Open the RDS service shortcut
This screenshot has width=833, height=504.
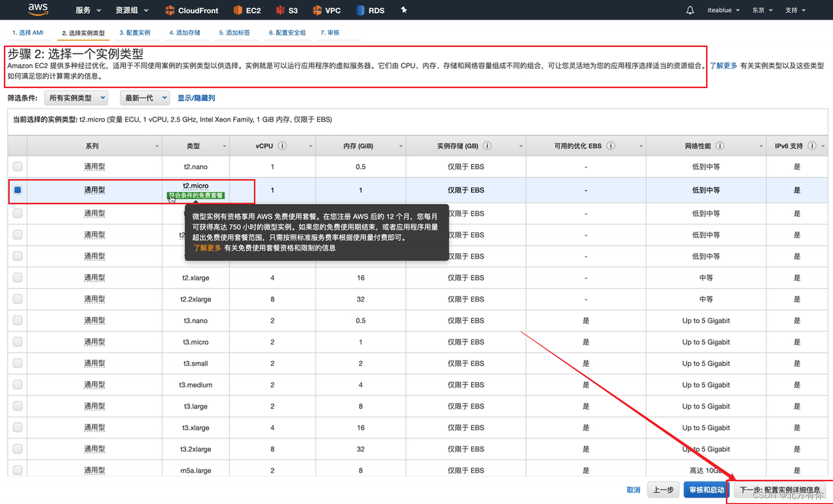pos(370,10)
